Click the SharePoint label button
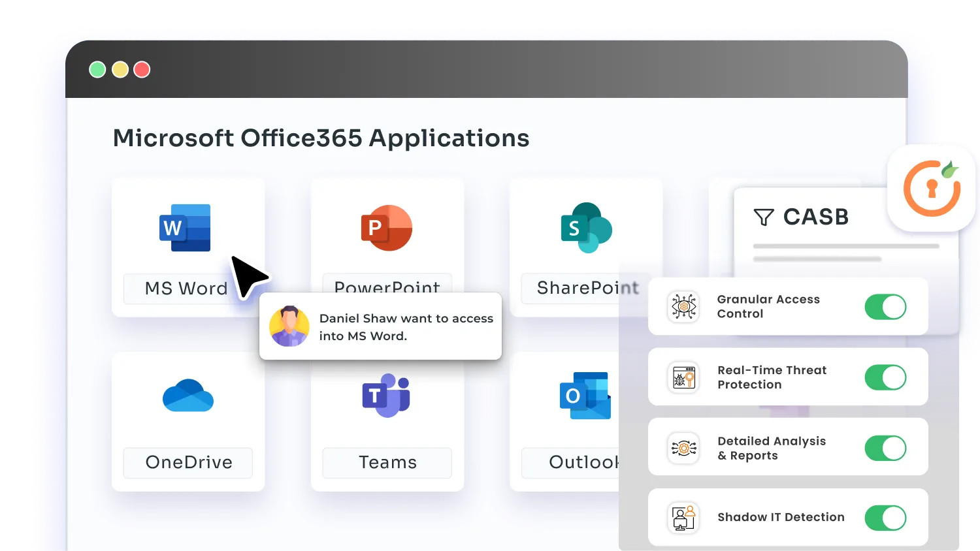This screenshot has width=980, height=551. (x=587, y=288)
